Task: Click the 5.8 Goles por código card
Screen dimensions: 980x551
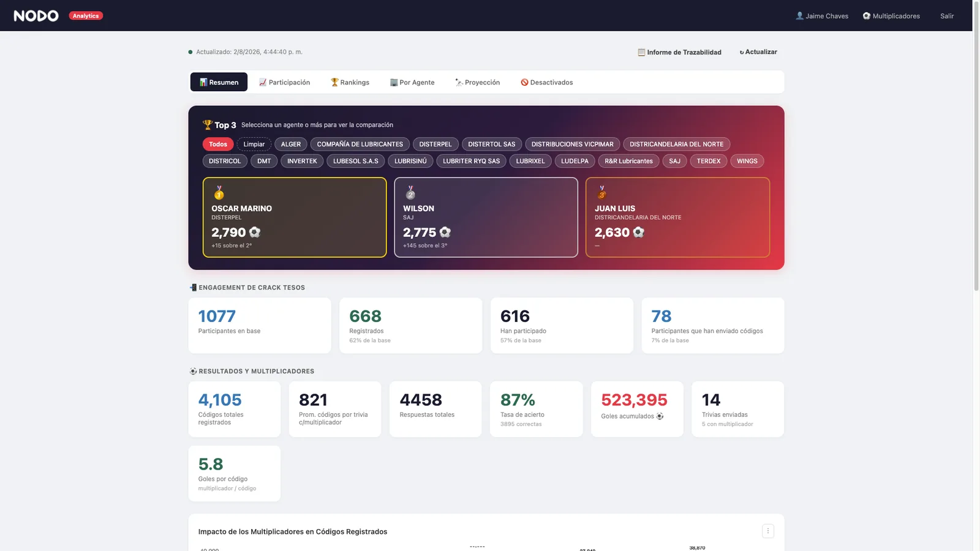Action: pyautogui.click(x=235, y=474)
